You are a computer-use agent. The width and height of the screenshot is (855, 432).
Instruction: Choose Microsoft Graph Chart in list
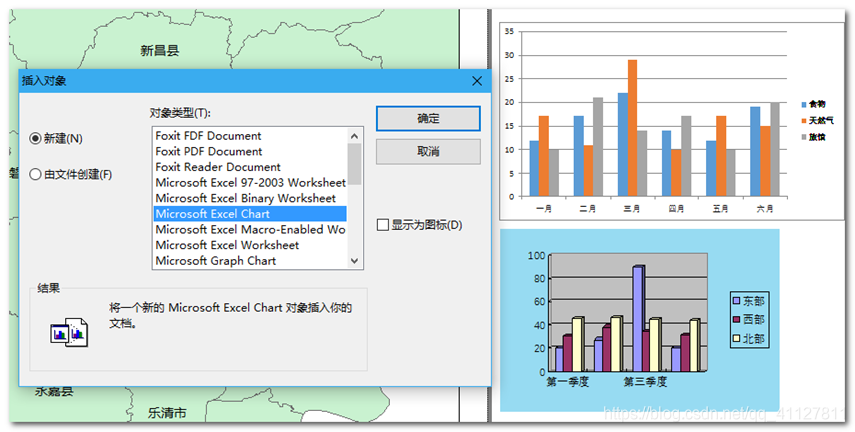click(x=250, y=261)
